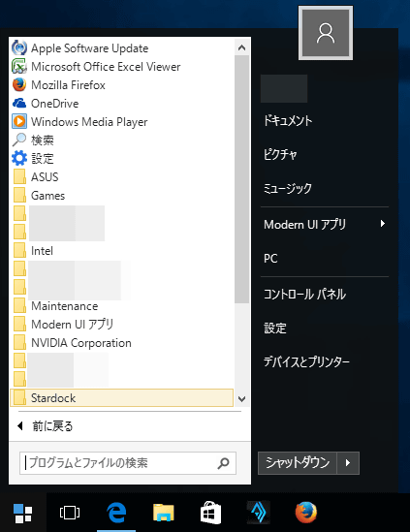The height and width of the screenshot is (532, 410).
Task: Click the 検索 magnifier icon in the program list
Action: 19,140
